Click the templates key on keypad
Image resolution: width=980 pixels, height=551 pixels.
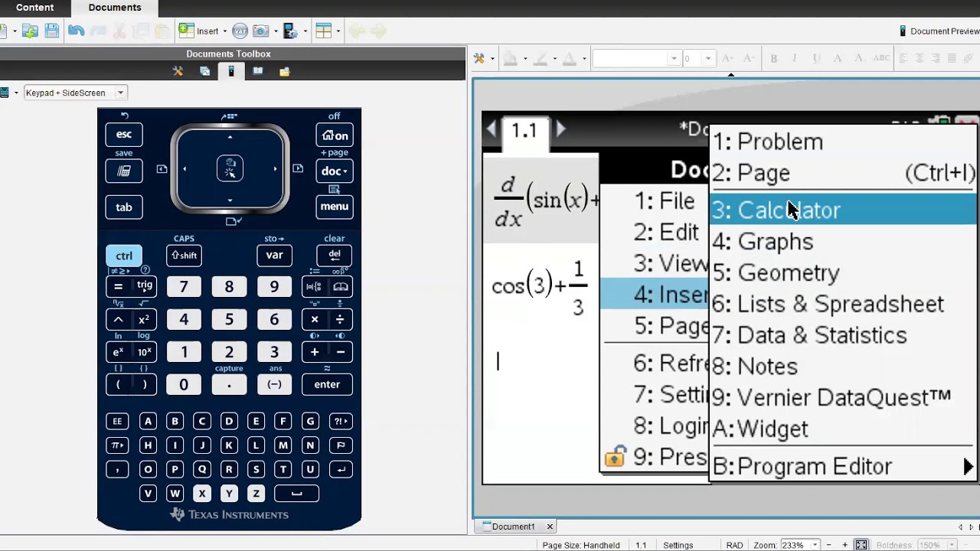pyautogui.click(x=314, y=286)
